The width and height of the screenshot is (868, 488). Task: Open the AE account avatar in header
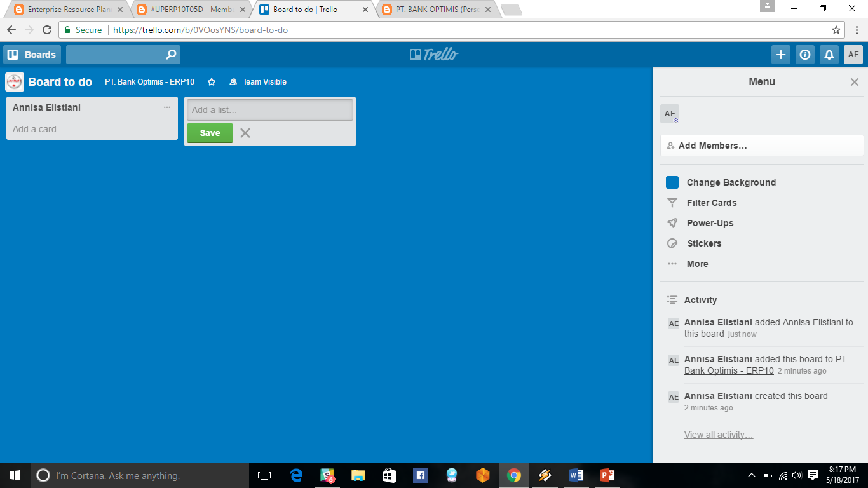[x=853, y=55]
